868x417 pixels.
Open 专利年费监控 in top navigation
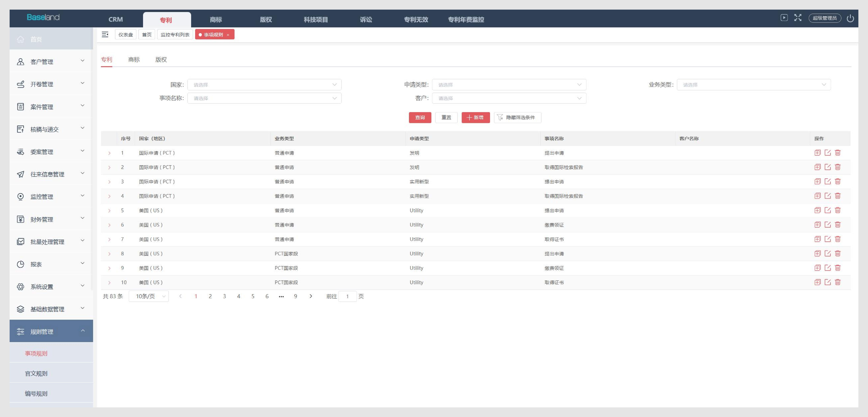[466, 19]
